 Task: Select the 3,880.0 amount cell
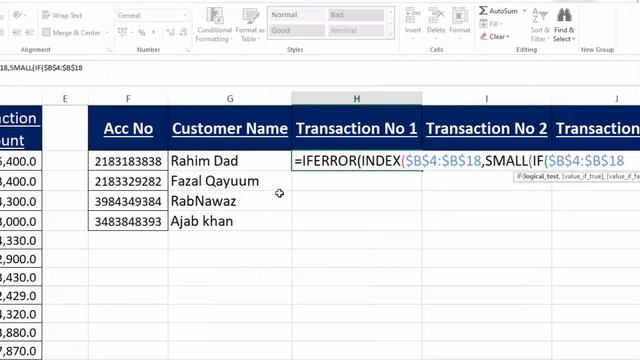pyautogui.click(x=20, y=332)
